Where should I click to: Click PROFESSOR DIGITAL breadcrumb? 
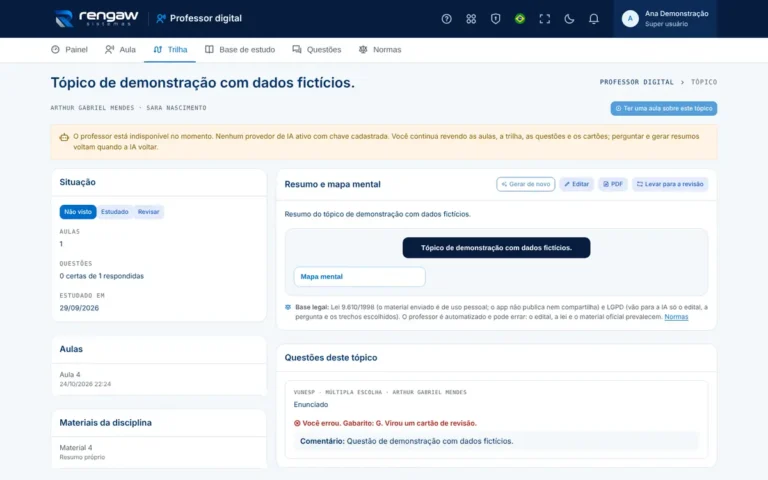click(636, 82)
